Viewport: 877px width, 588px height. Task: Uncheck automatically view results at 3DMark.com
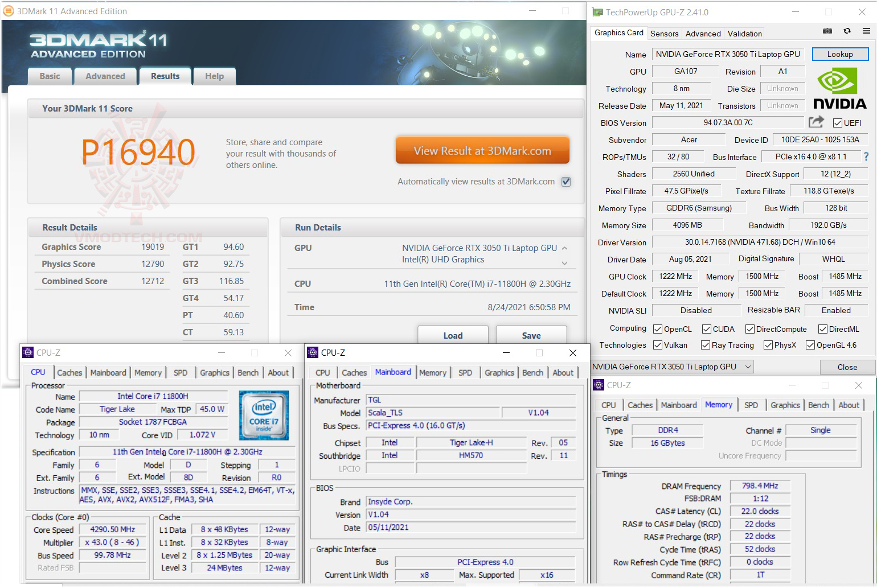[566, 182]
